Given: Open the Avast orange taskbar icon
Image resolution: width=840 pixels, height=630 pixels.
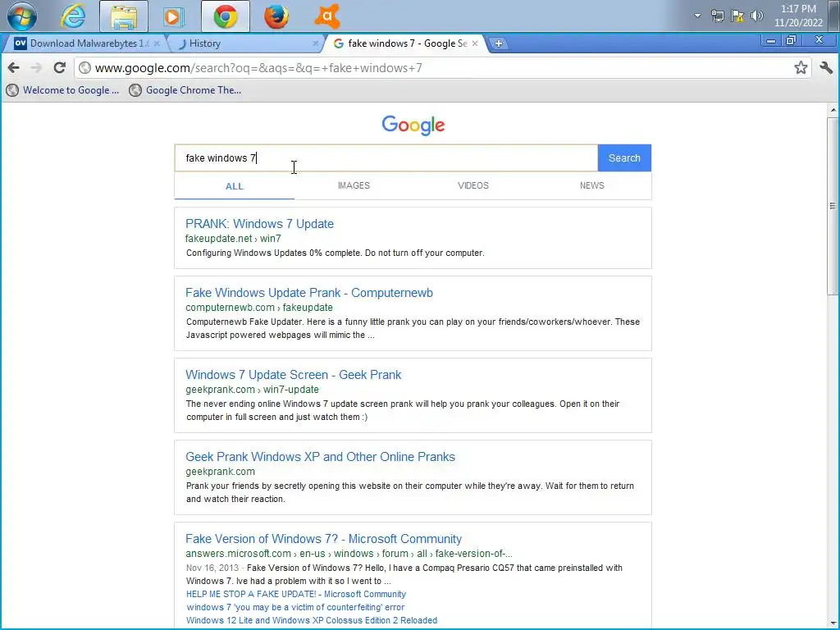Looking at the screenshot, I should (327, 16).
